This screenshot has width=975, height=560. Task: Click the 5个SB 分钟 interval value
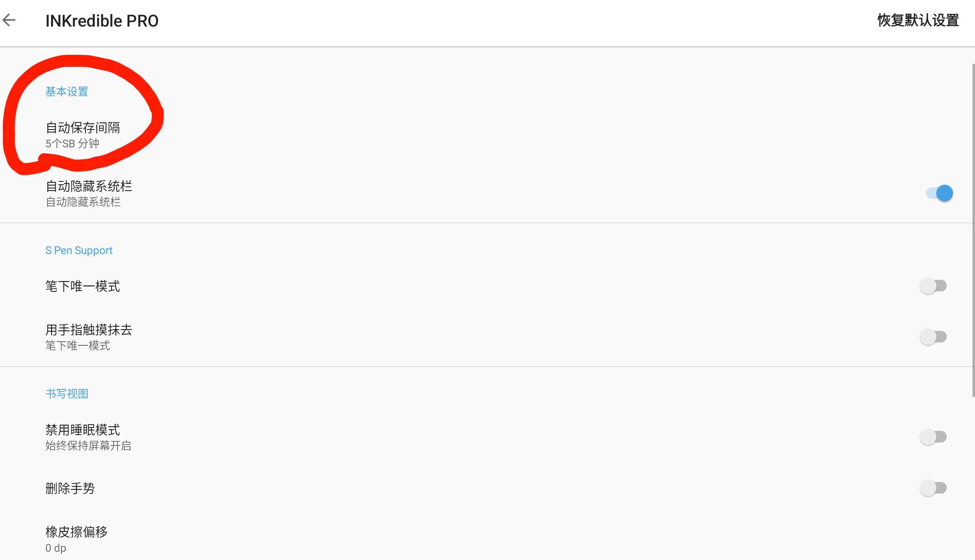[x=72, y=144]
